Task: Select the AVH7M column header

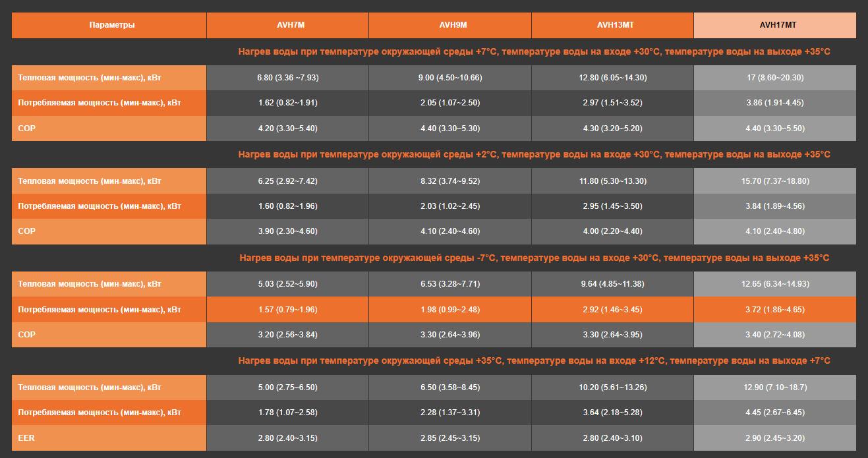Action: 287,25
